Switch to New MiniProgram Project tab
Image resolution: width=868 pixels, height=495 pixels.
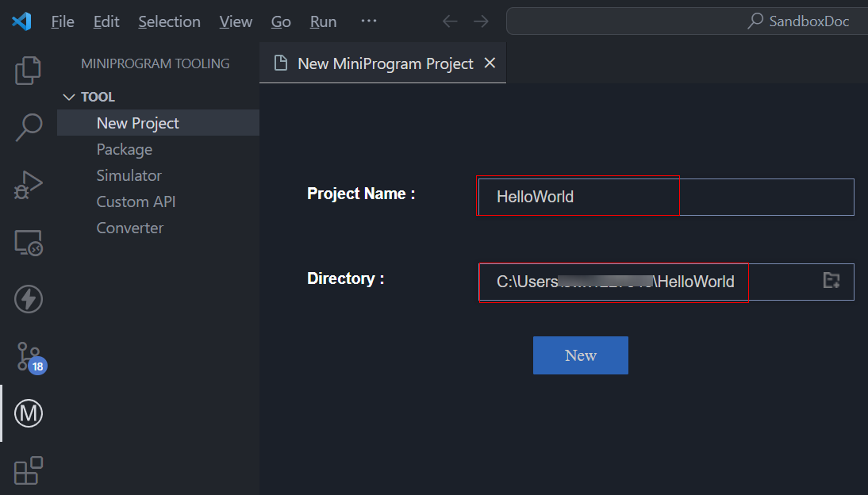[382, 63]
